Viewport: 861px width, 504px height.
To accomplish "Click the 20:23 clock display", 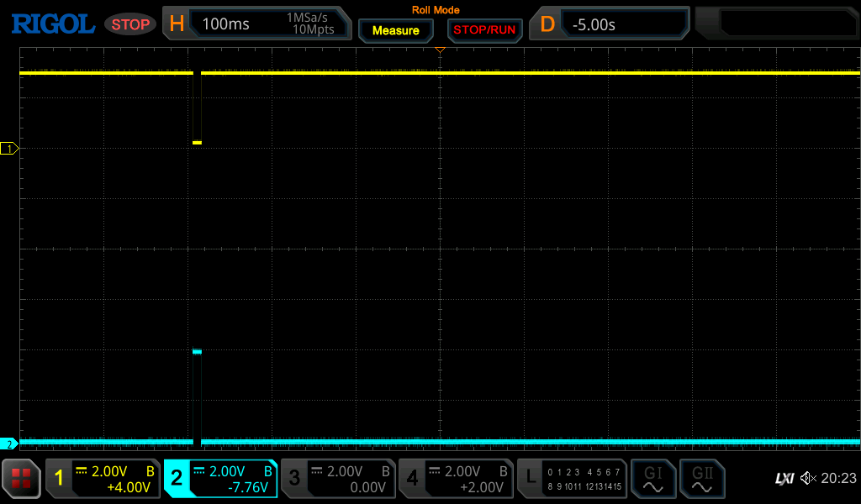I will (x=838, y=478).
